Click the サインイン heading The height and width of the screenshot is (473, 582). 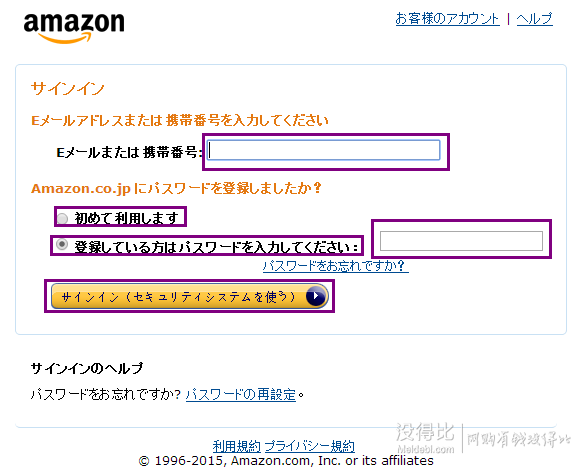coord(68,89)
